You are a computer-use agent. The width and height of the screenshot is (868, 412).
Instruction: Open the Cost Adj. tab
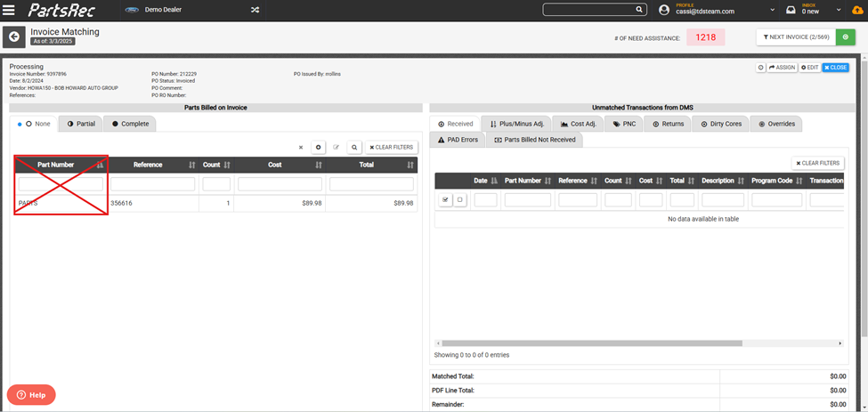[578, 124]
